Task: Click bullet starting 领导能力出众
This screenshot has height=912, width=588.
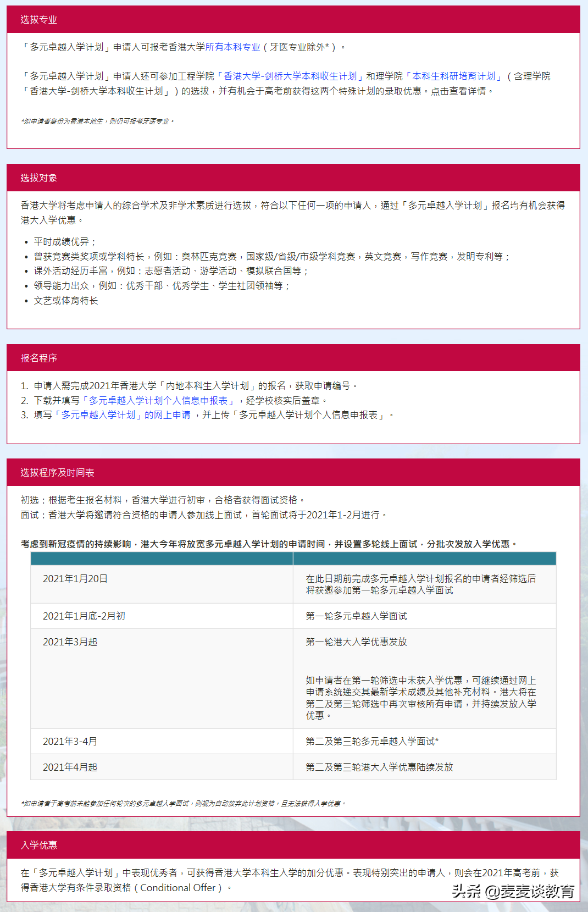Action: (x=162, y=286)
